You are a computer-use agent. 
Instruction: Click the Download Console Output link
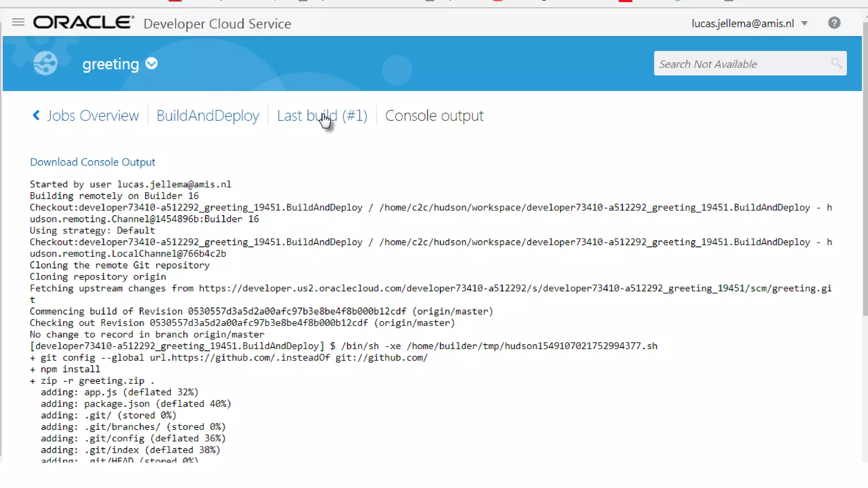click(x=92, y=162)
